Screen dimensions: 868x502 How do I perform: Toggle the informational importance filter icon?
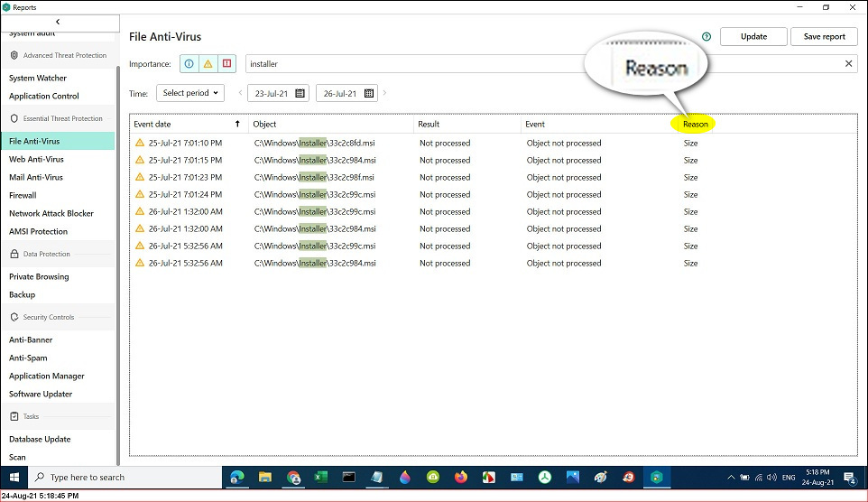pyautogui.click(x=189, y=64)
